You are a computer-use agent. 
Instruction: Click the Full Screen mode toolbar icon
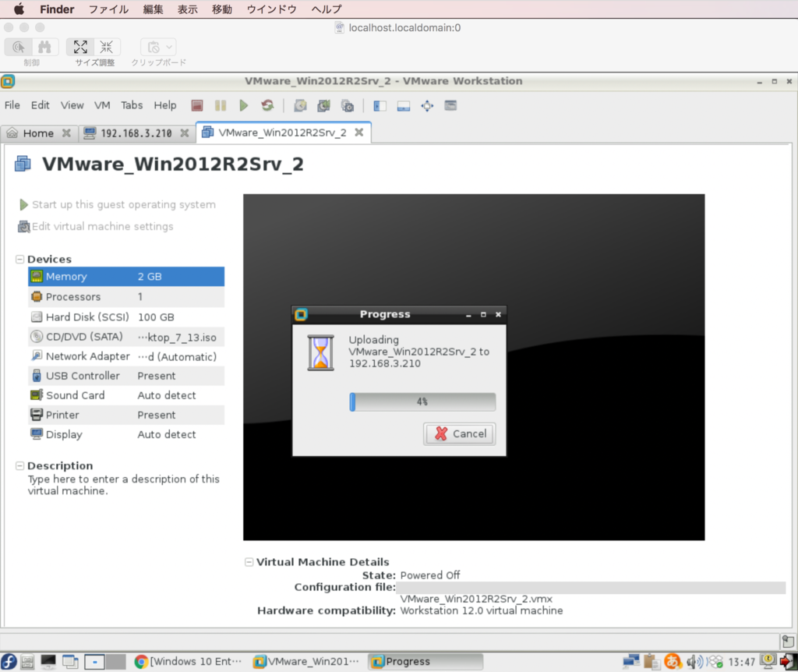click(427, 105)
